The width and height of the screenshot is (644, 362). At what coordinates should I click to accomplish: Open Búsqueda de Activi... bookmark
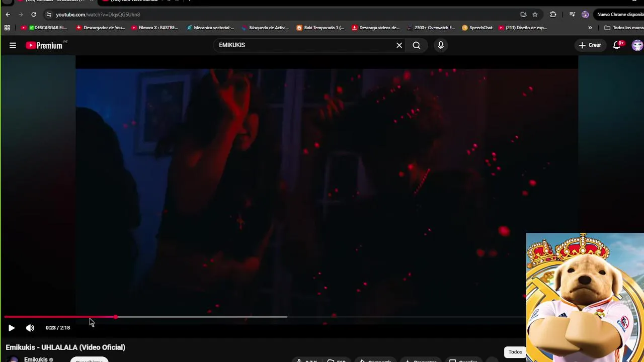click(265, 28)
